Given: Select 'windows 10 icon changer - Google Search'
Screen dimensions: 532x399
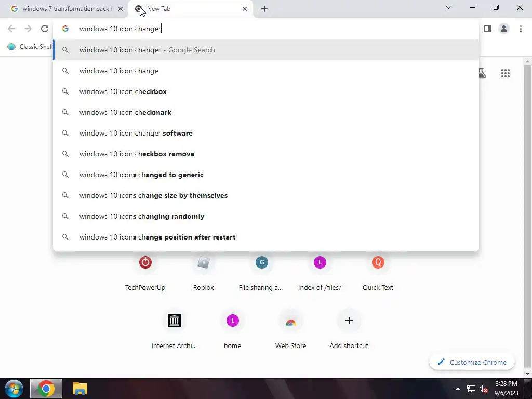Looking at the screenshot, I should (x=266, y=50).
